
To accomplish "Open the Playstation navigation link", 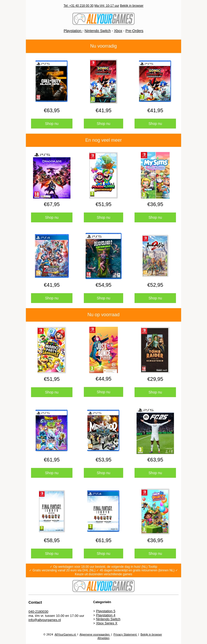I will coord(73,31).
